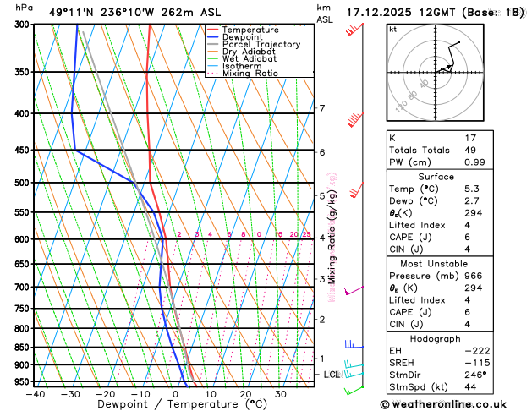Click the 300 pressure level label
This screenshot has width=532, height=411.
pyautogui.click(x=24, y=25)
